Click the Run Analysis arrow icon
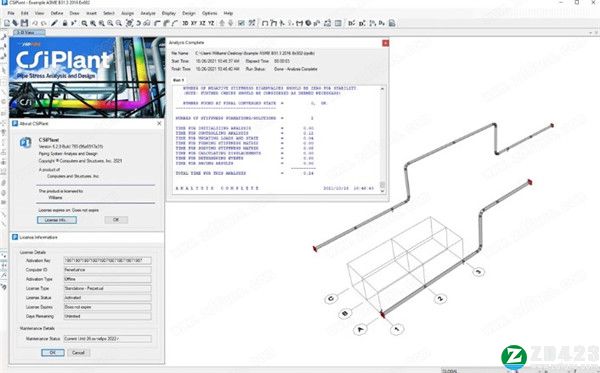 point(74,23)
